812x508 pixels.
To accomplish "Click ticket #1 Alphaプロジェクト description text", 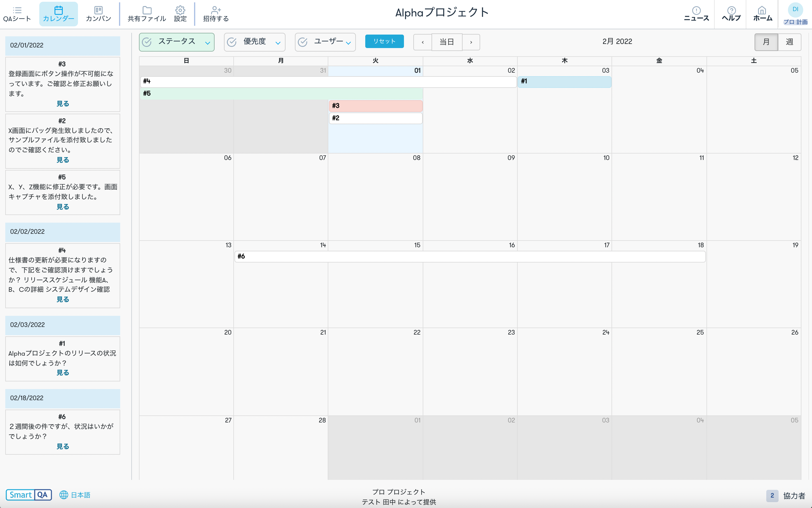I will pos(62,358).
